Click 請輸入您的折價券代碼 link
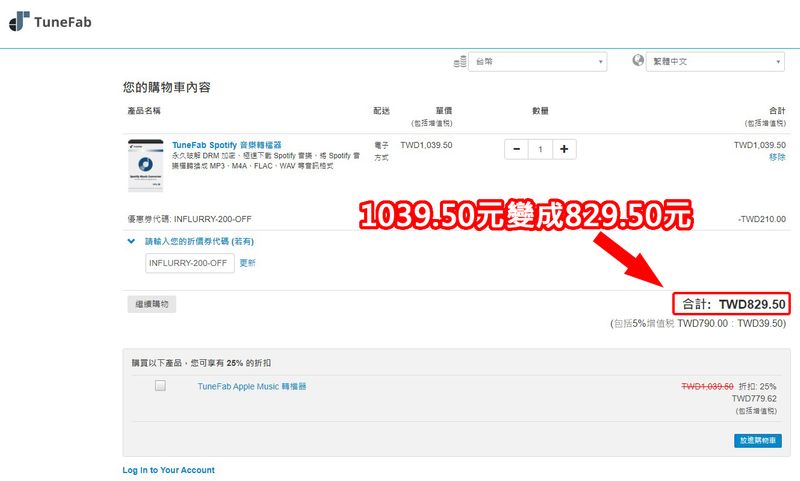 coord(199,241)
